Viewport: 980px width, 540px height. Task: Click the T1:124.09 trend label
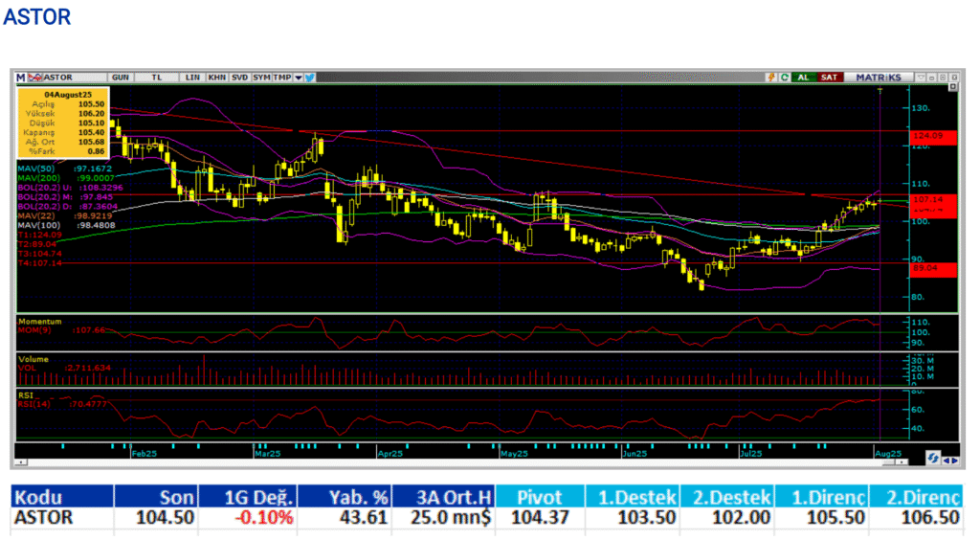pos(40,235)
